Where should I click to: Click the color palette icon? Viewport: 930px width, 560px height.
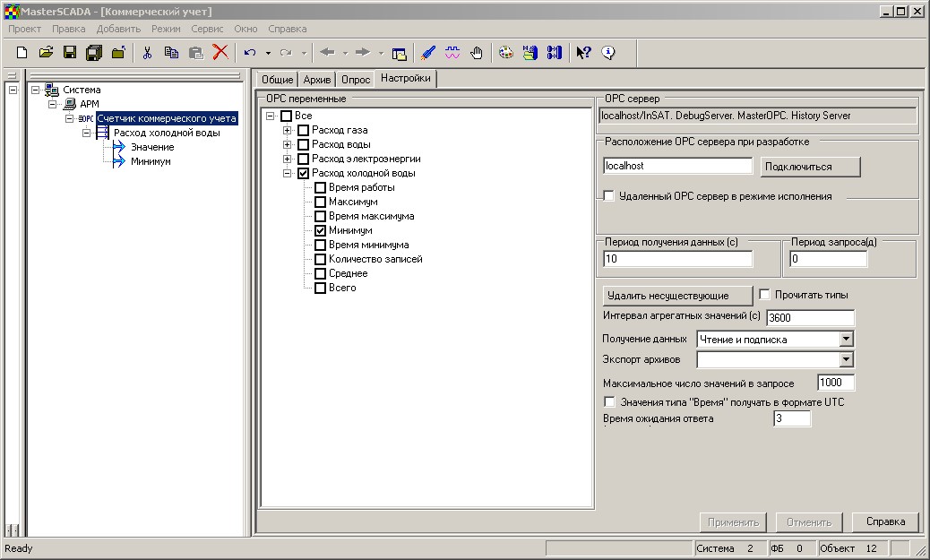(506, 53)
